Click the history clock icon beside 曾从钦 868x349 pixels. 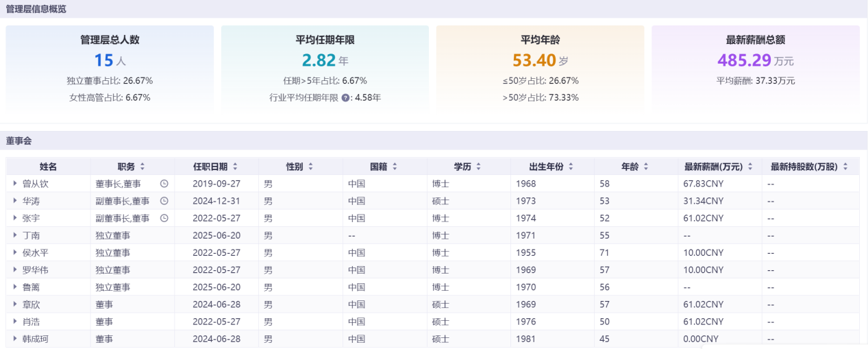(164, 184)
